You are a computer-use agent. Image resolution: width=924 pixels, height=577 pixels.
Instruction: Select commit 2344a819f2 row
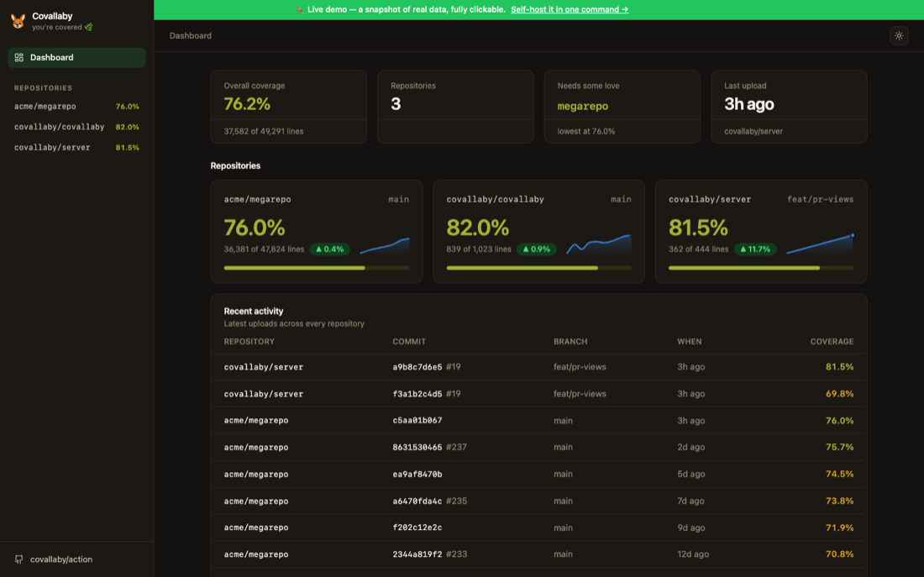coord(538,554)
